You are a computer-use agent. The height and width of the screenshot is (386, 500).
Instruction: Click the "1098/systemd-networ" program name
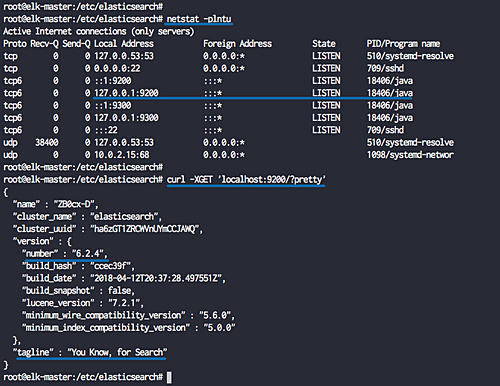click(410, 155)
